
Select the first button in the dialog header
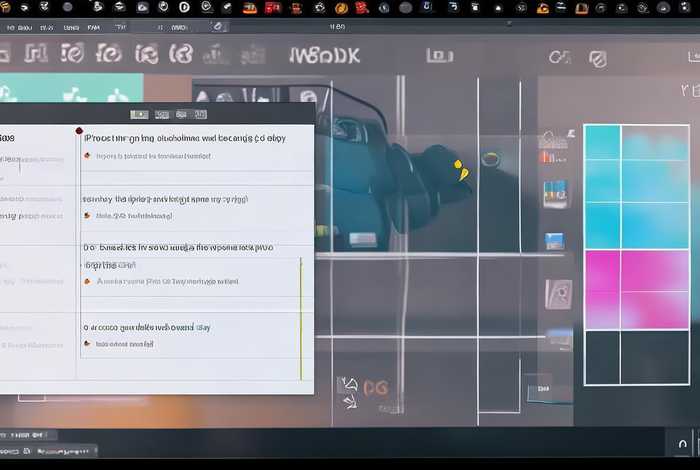pyautogui.click(x=139, y=115)
